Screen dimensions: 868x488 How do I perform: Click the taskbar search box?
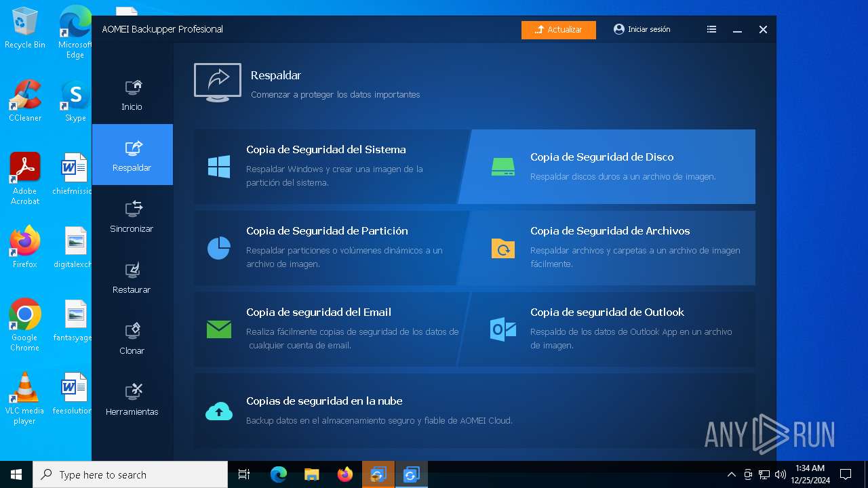pos(130,474)
